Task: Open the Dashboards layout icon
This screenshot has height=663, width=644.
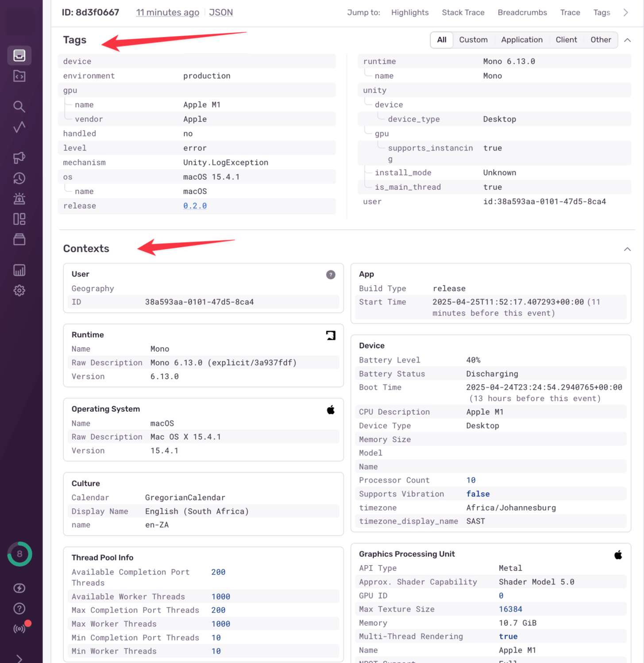Action: 19,218
